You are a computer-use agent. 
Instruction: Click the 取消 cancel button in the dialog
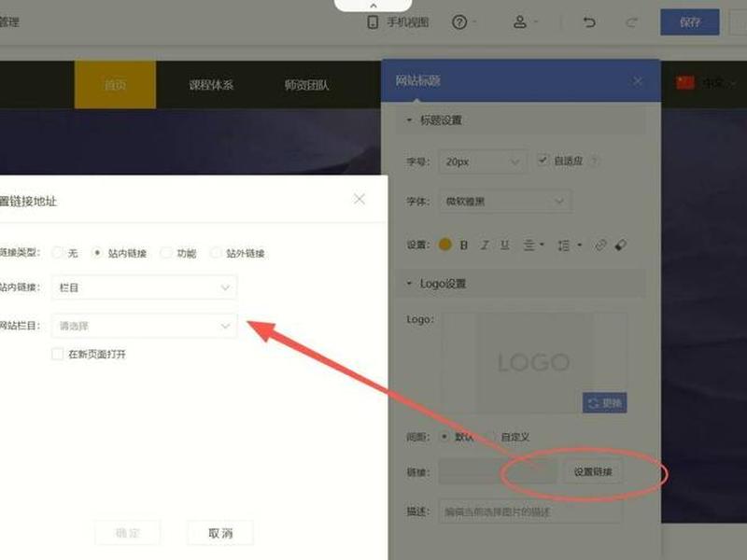pos(220,532)
